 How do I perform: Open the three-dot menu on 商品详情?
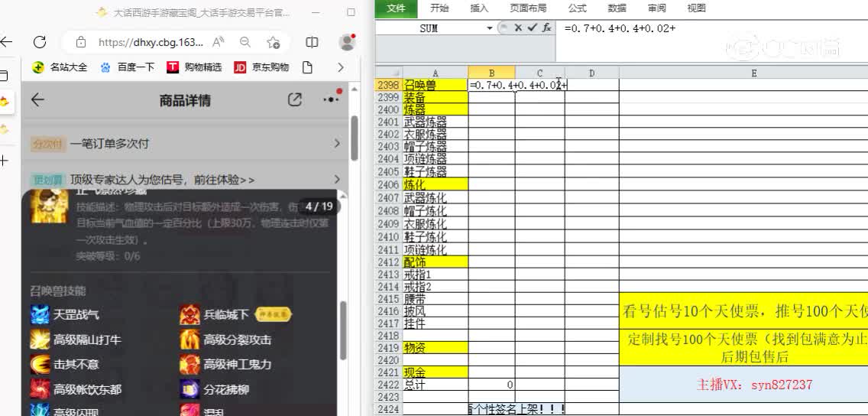(331, 99)
